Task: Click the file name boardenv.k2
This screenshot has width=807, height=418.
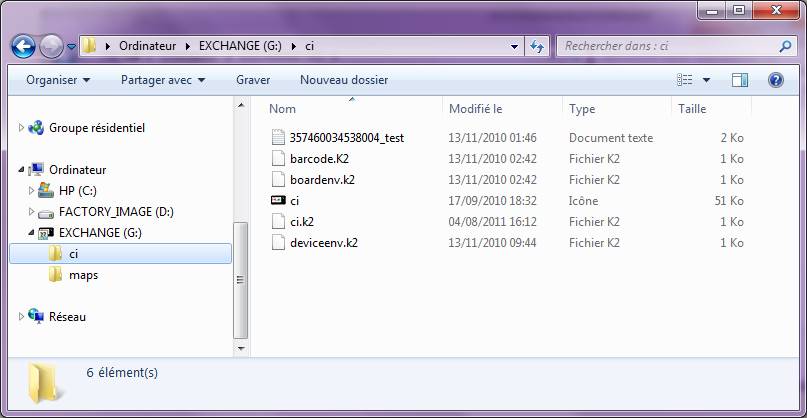Action: pyautogui.click(x=322, y=180)
